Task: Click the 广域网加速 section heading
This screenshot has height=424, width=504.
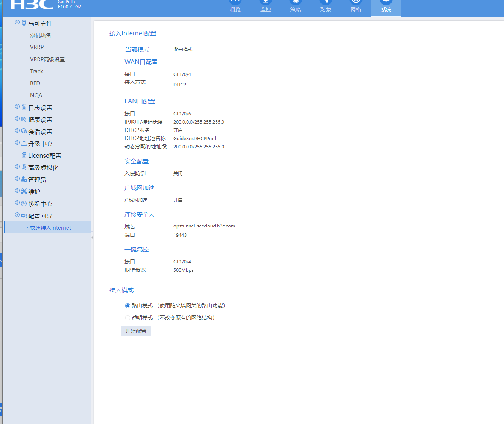Action: coord(140,188)
